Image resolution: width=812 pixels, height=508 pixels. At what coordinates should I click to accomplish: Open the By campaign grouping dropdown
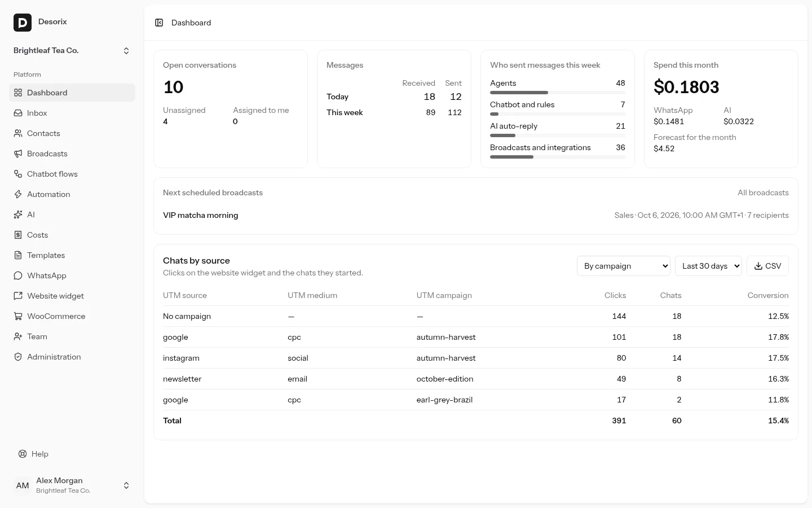pos(624,266)
